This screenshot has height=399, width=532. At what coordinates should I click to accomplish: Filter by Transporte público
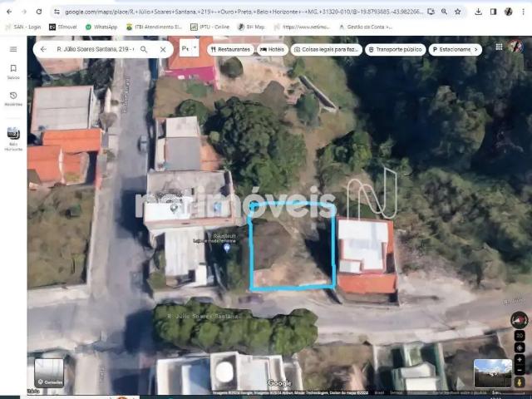[x=396, y=50]
